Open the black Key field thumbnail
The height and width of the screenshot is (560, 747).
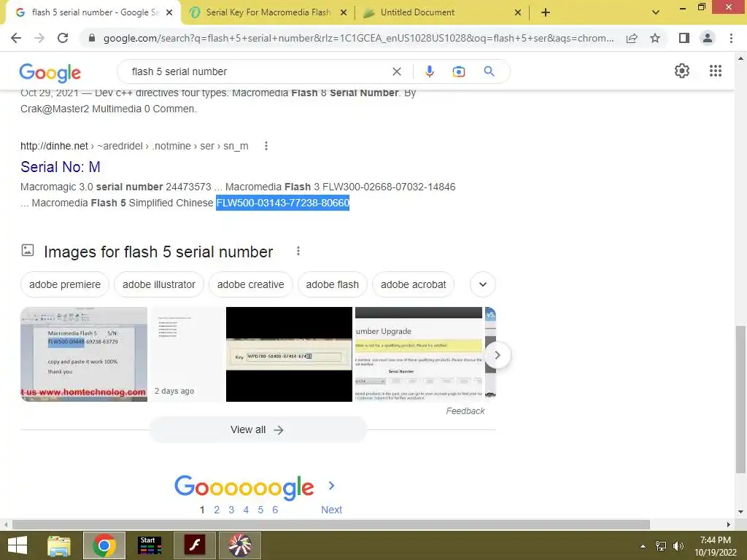tap(289, 354)
